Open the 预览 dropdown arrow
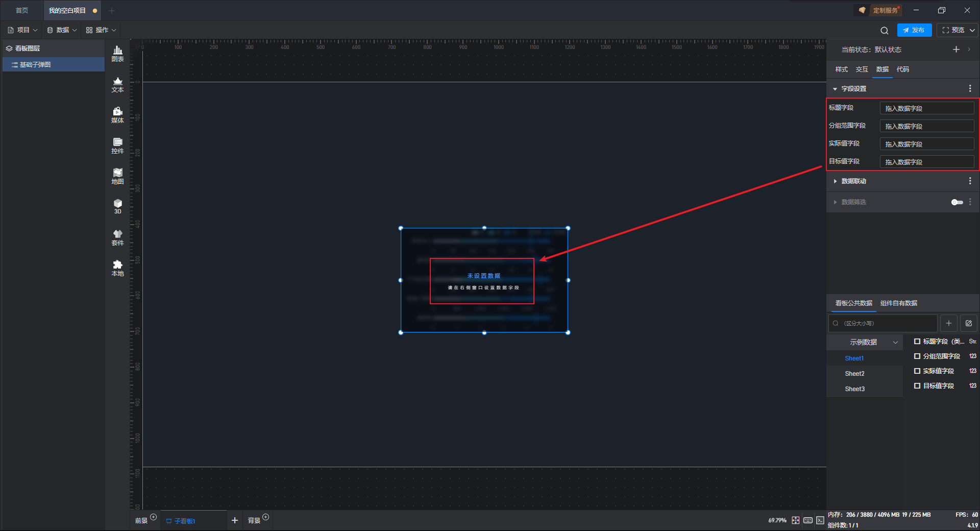The width and height of the screenshot is (980, 531). [972, 30]
